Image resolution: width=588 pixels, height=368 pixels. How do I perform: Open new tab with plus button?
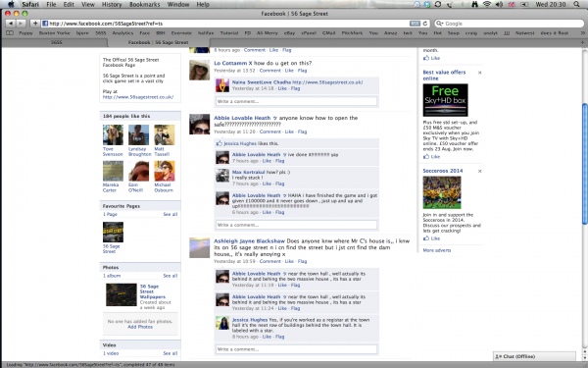coord(582,42)
